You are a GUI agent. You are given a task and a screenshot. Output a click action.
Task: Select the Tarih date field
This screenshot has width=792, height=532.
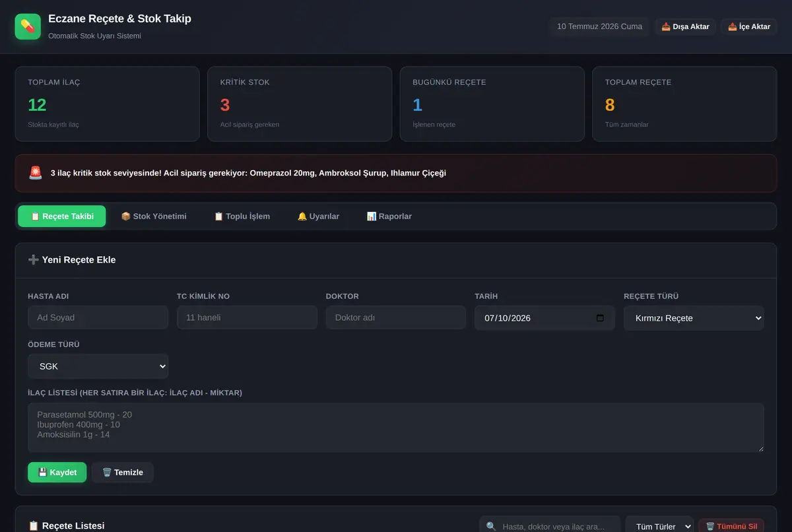pos(544,317)
